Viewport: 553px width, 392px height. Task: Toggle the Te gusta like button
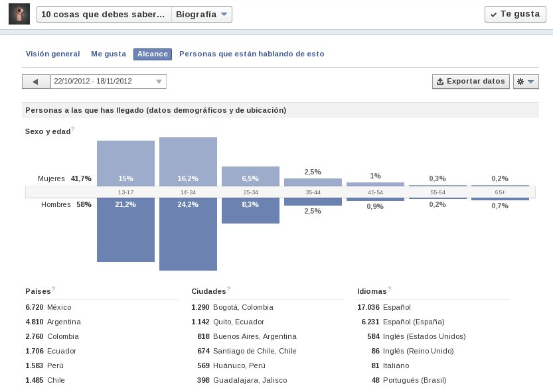point(515,14)
